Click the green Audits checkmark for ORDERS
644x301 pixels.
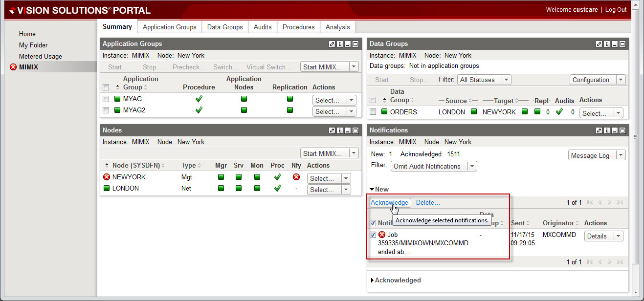pyautogui.click(x=559, y=112)
